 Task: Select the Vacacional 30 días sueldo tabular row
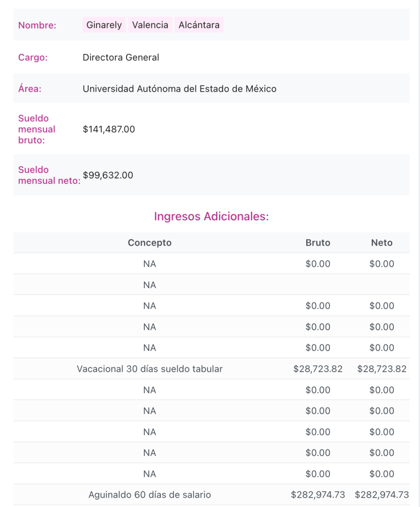pos(149,369)
